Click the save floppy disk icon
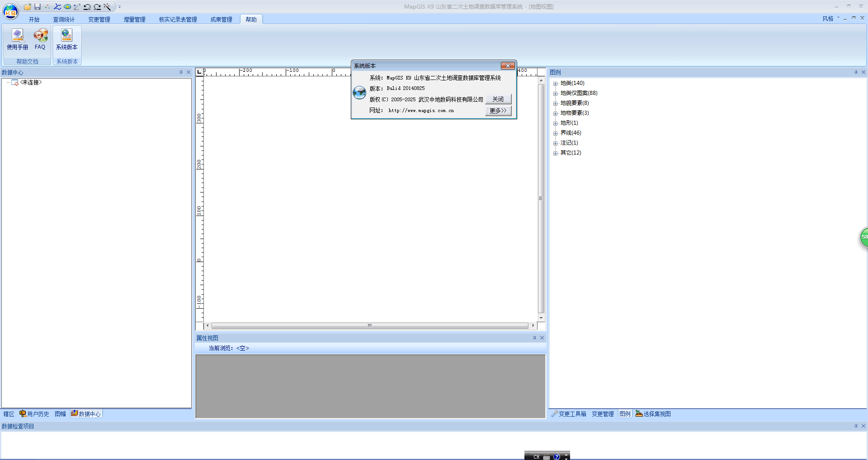868x460 pixels. [x=38, y=7]
